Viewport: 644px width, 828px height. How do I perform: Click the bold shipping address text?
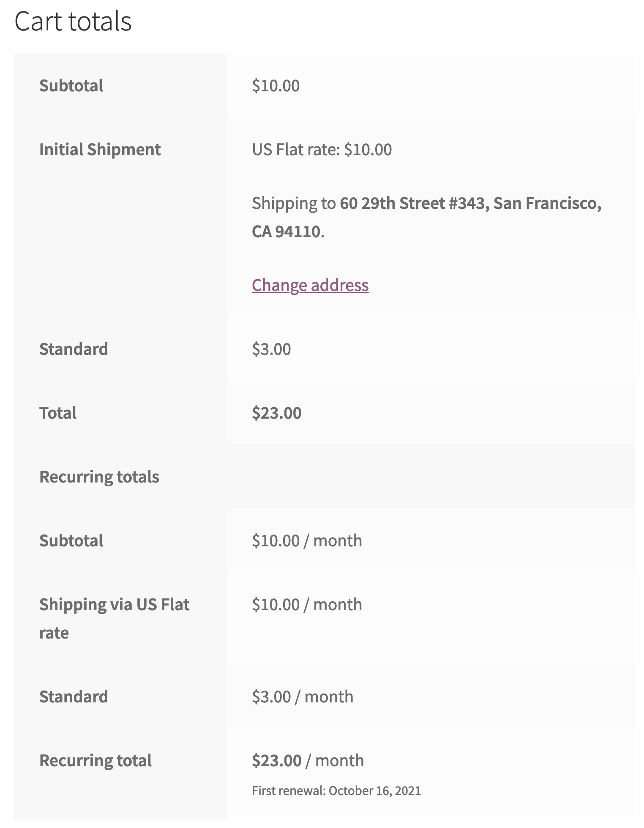470,203
